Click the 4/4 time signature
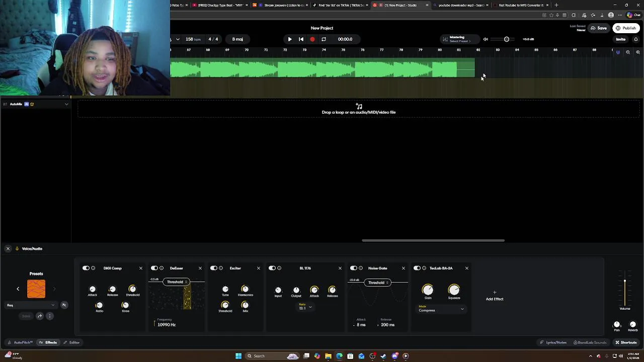The image size is (644, 362). tap(213, 39)
